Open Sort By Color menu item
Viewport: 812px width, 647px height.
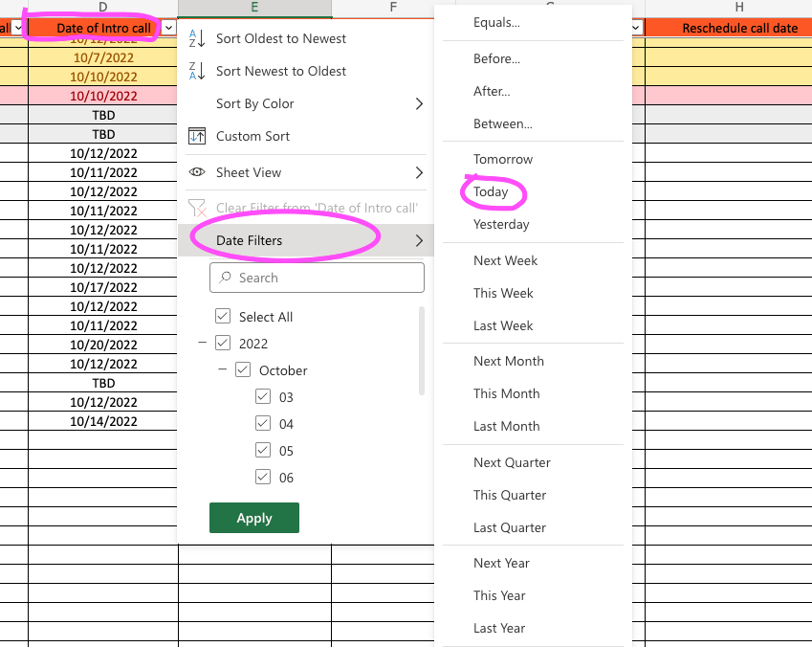coord(305,103)
